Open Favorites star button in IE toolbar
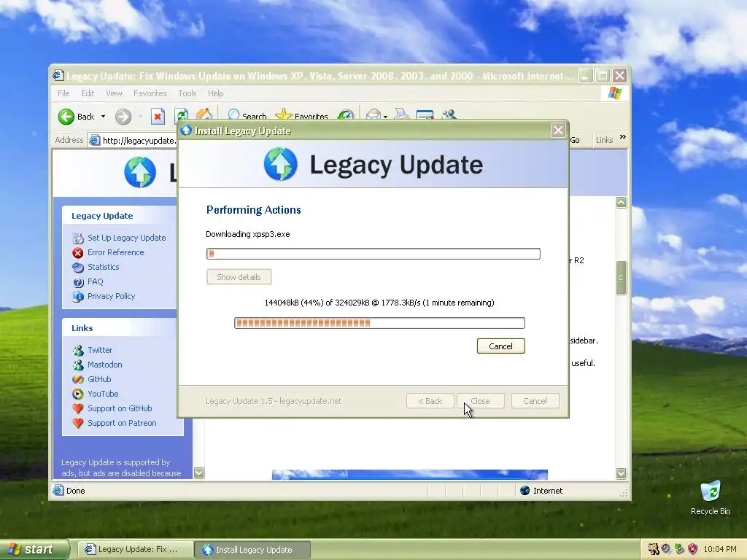This screenshot has height=560, width=747. click(x=301, y=115)
